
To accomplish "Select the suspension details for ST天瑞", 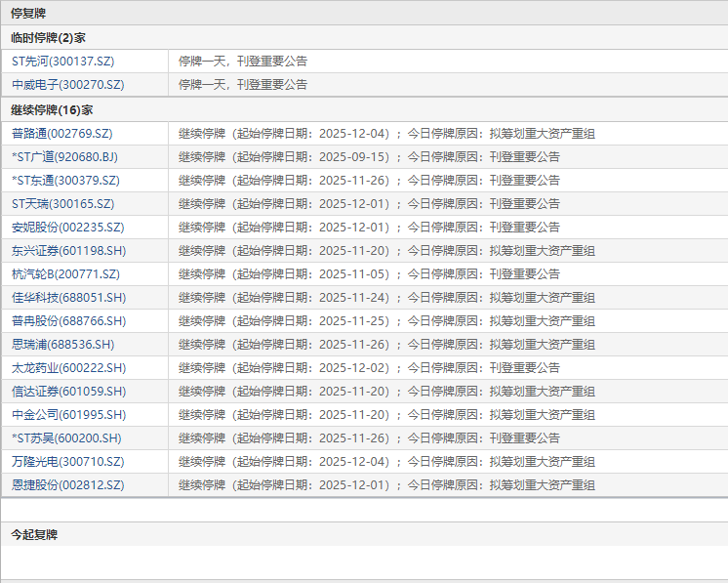I will coord(369,204).
